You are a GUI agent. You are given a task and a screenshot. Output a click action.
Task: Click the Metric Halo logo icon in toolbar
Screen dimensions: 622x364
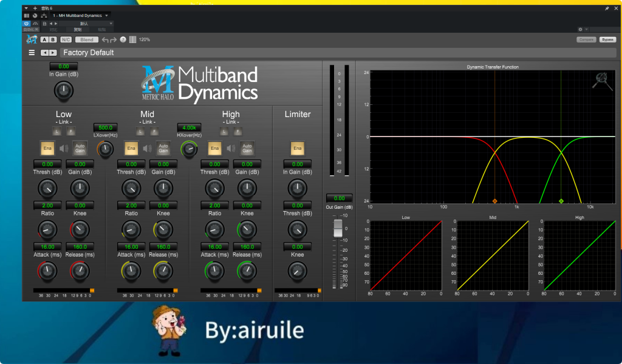coord(32,39)
